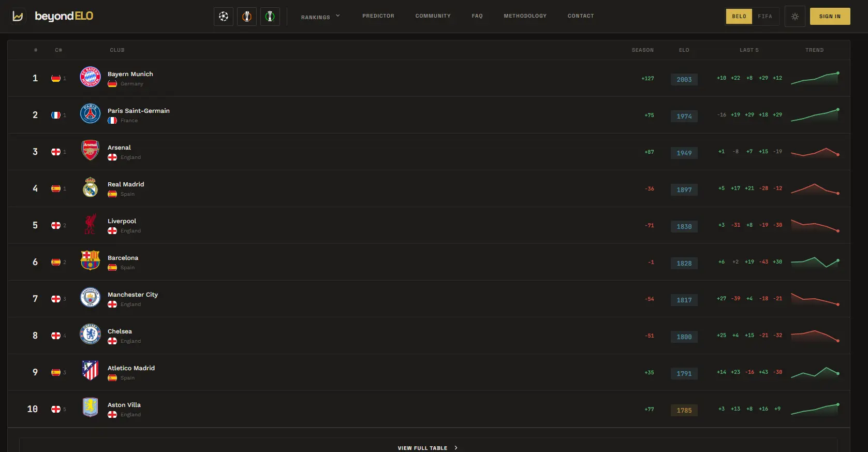Click Spain flag beside Barcelona rank
Viewport: 868px width, 452px height.
coord(56,262)
